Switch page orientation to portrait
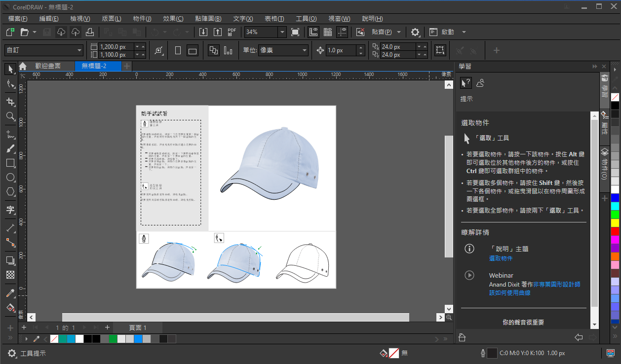The height and width of the screenshot is (364, 621). 178,50
